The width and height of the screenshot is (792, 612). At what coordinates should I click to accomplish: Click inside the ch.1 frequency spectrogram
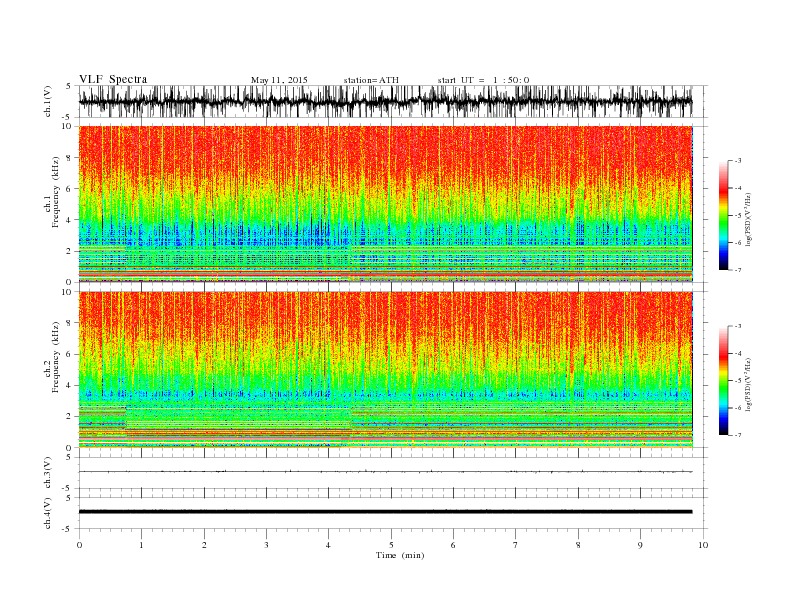pos(385,204)
